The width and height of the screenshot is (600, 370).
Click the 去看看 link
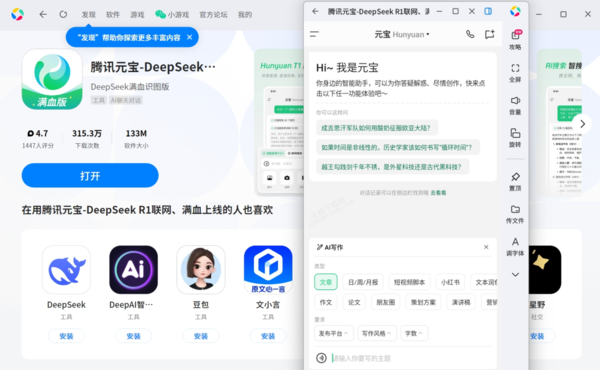tap(439, 193)
